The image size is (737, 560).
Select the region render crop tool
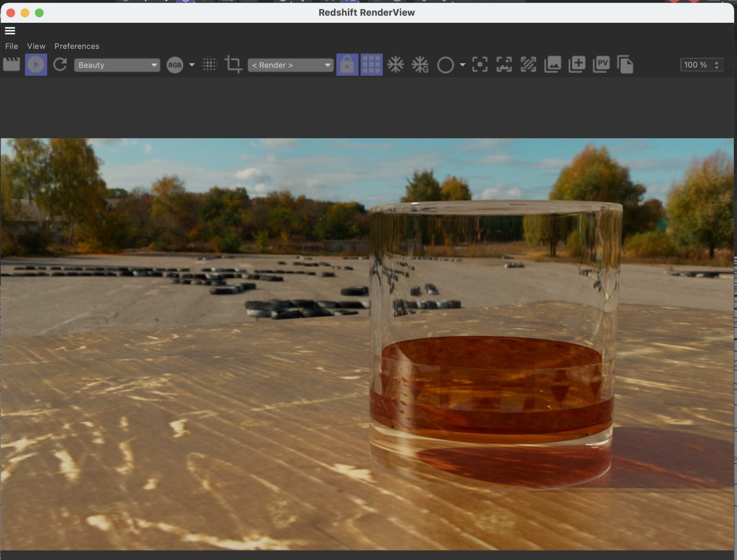point(233,64)
